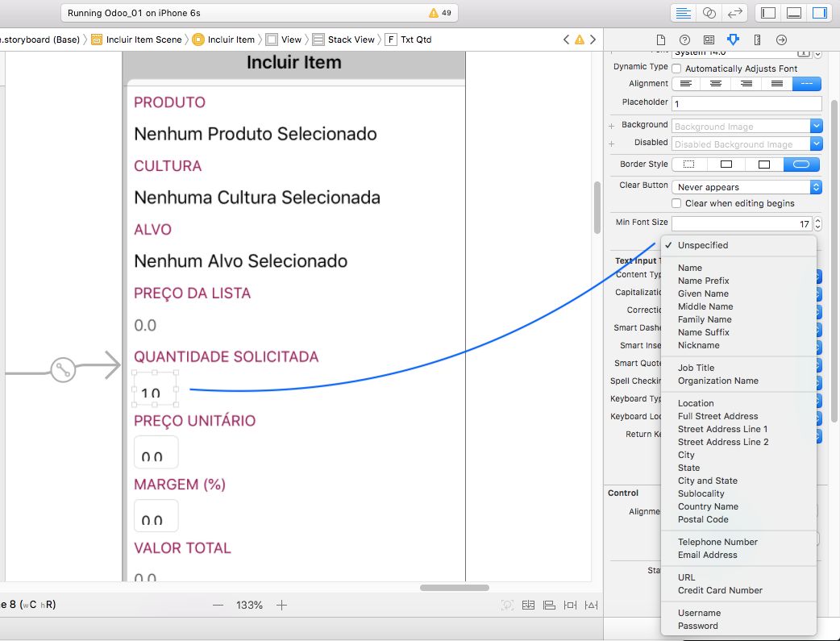Image resolution: width=840 pixels, height=641 pixels.
Task: Choose no border style
Action: click(689, 164)
